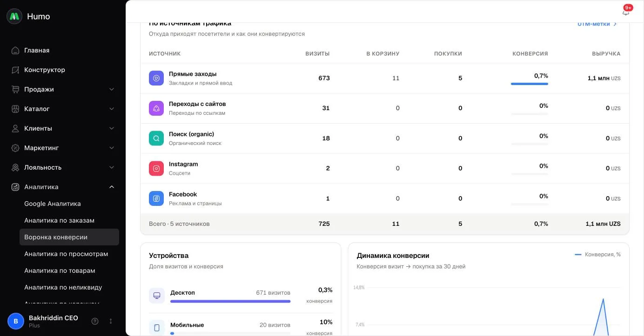The image size is (644, 336).
Task: Open Аналитика по товарам submenu item
Action: pyautogui.click(x=69, y=270)
